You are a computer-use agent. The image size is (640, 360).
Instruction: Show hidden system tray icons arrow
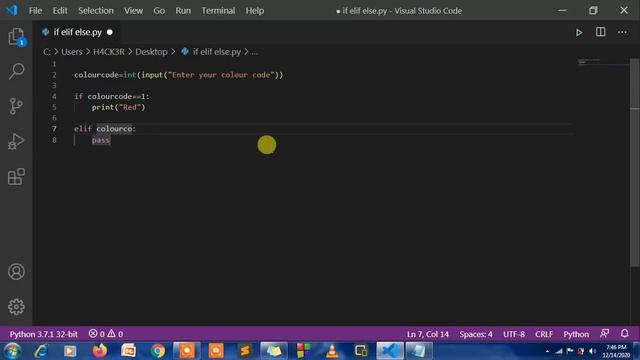(547, 351)
